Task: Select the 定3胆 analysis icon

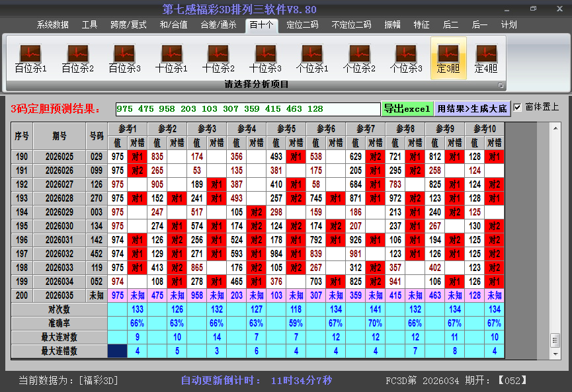Action: [448, 58]
